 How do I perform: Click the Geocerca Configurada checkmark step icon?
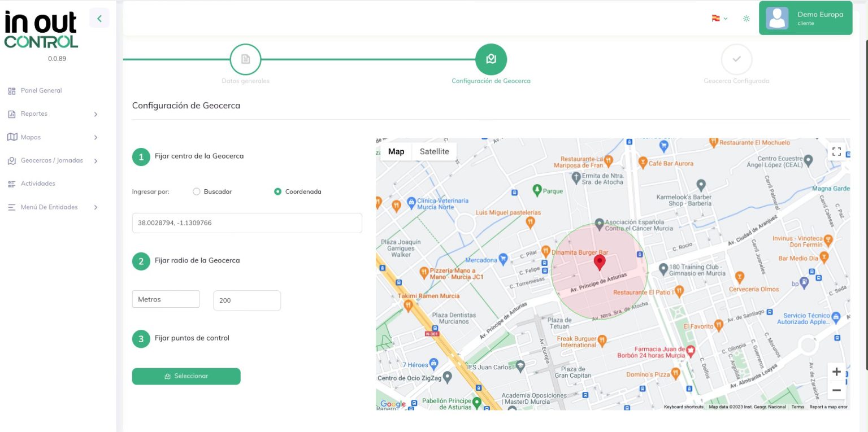coord(736,59)
